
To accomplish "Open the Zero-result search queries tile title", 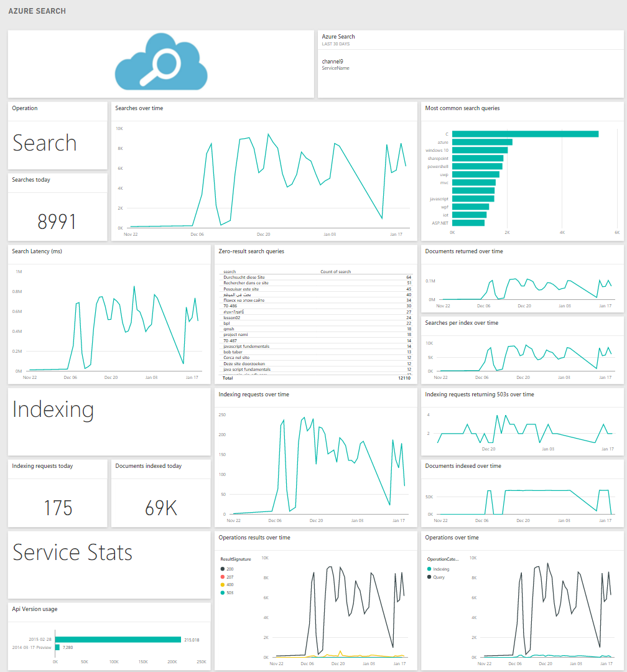I will click(x=251, y=251).
